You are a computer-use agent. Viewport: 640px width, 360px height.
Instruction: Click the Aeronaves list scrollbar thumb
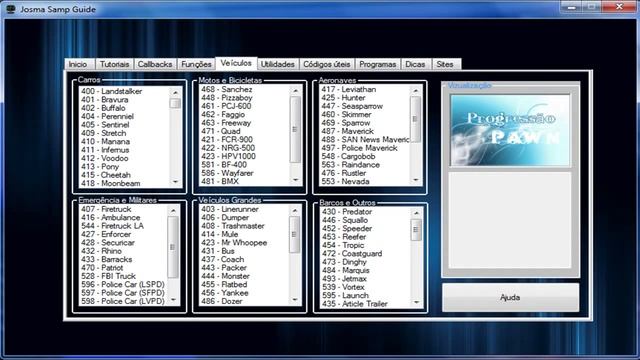(x=416, y=119)
